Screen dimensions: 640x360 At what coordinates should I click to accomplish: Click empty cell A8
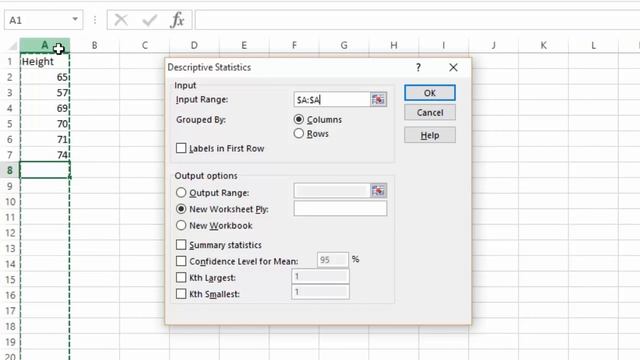[45, 170]
